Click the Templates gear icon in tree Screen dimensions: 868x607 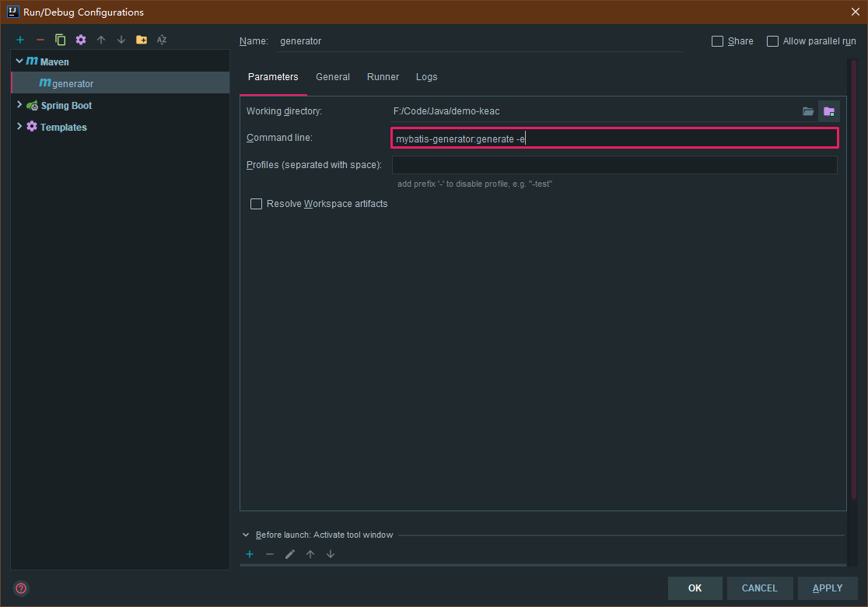pos(32,127)
